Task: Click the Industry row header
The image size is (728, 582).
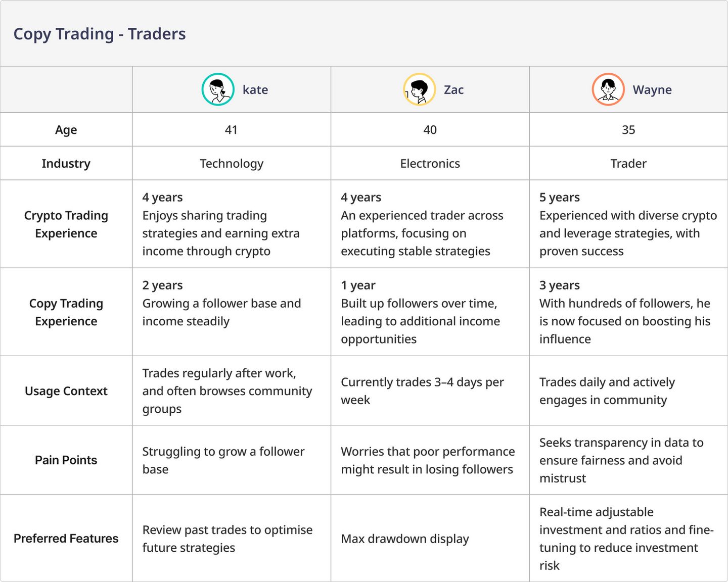Action: 66,164
